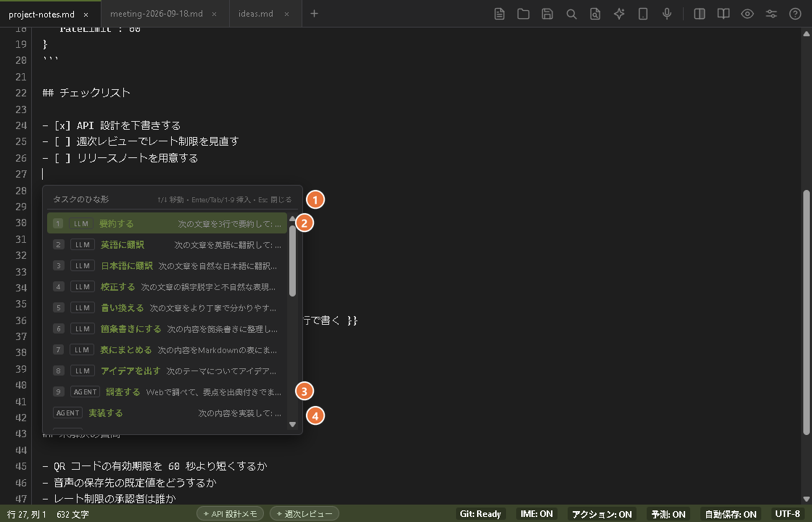The height and width of the screenshot is (522, 812).
Task: Toggle preview with the eye icon
Action: (x=747, y=14)
